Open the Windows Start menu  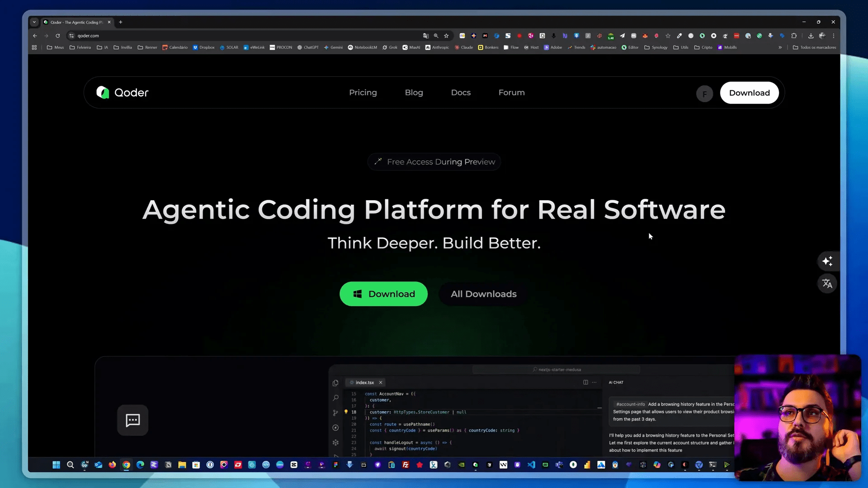point(56,465)
